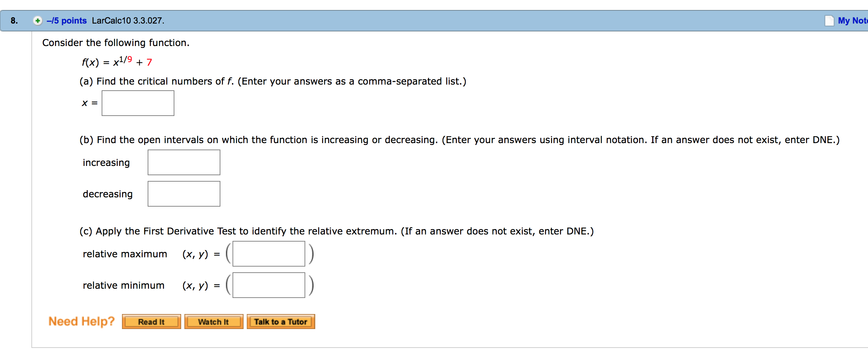The image size is (868, 364).
Task: Click the relative minimum answer box
Action: (x=269, y=285)
